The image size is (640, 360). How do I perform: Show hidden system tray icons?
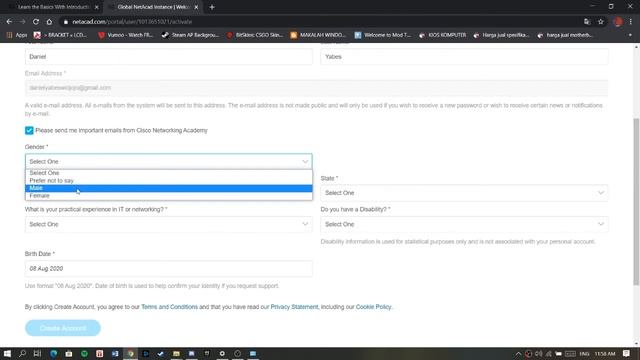[518, 354]
